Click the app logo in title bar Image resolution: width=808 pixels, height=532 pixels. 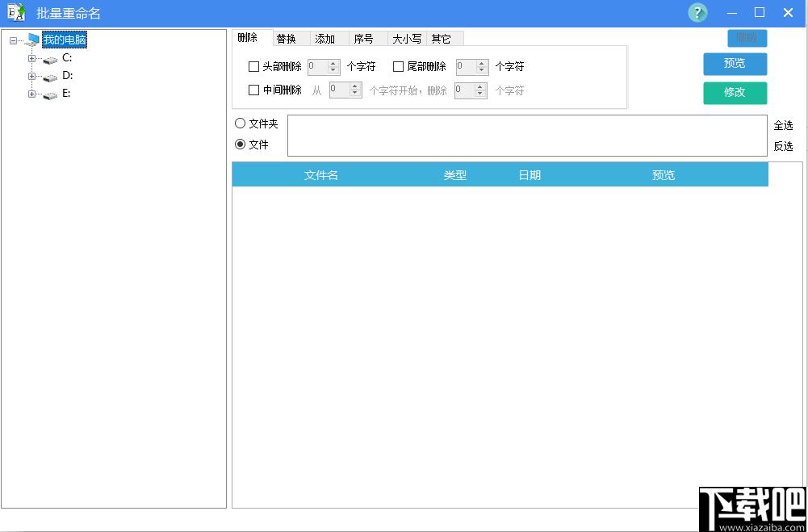(16, 13)
